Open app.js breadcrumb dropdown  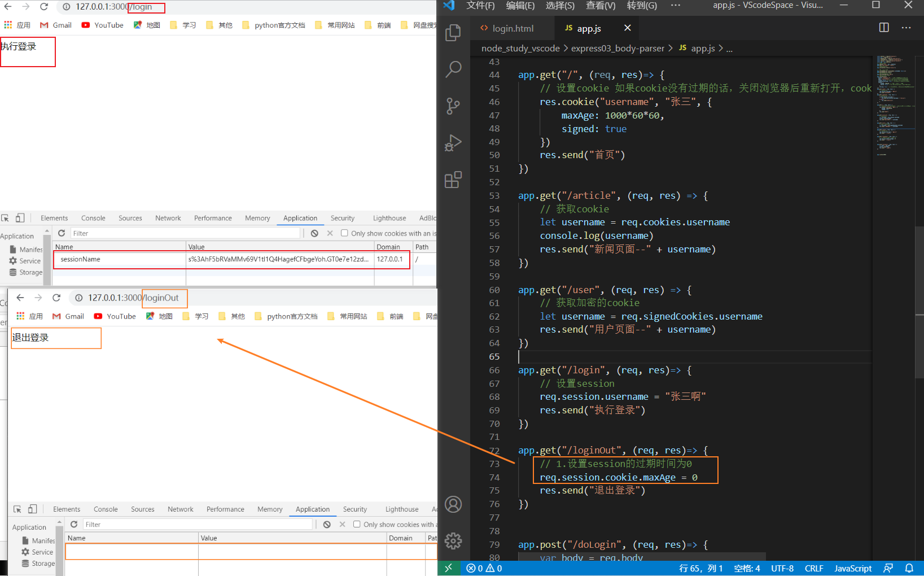(x=697, y=49)
